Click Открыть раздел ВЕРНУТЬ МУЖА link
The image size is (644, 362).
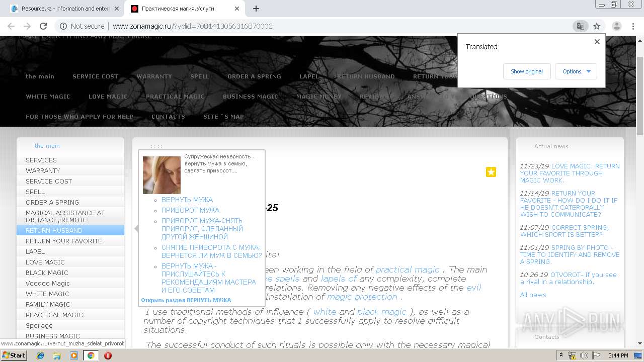[x=186, y=300]
